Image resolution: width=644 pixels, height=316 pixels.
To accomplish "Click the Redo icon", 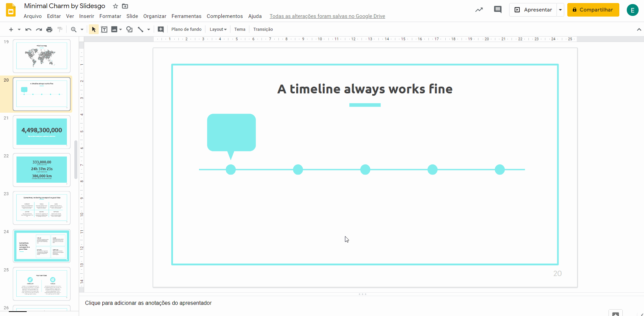I will tap(39, 29).
